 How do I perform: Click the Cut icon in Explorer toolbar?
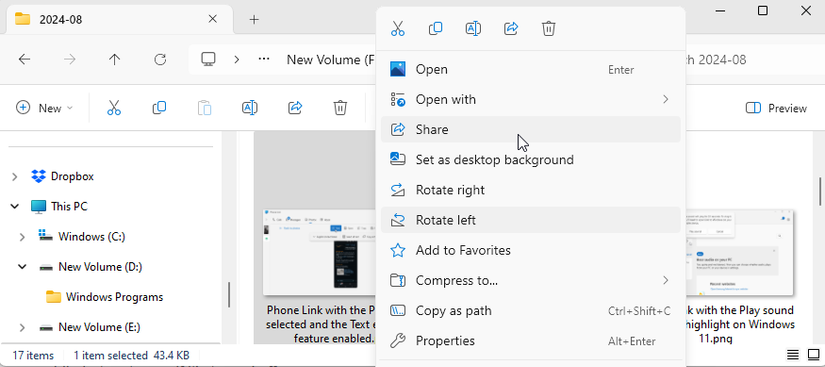point(114,108)
